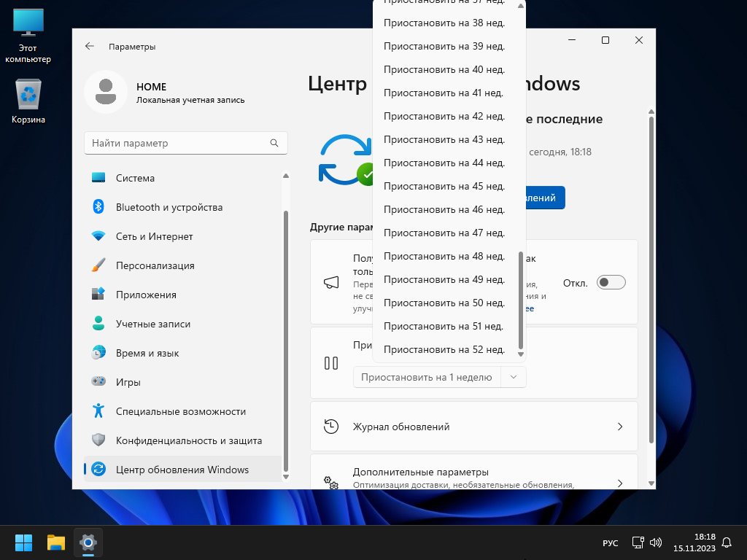The image size is (747, 560).
Task: Pick Приостановить на 40 нед. entry
Action: click(x=444, y=69)
